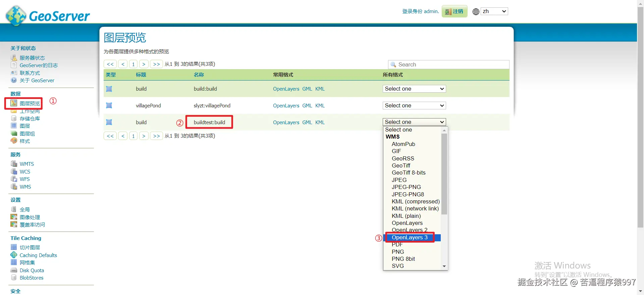Click next page button in top pager

144,64
